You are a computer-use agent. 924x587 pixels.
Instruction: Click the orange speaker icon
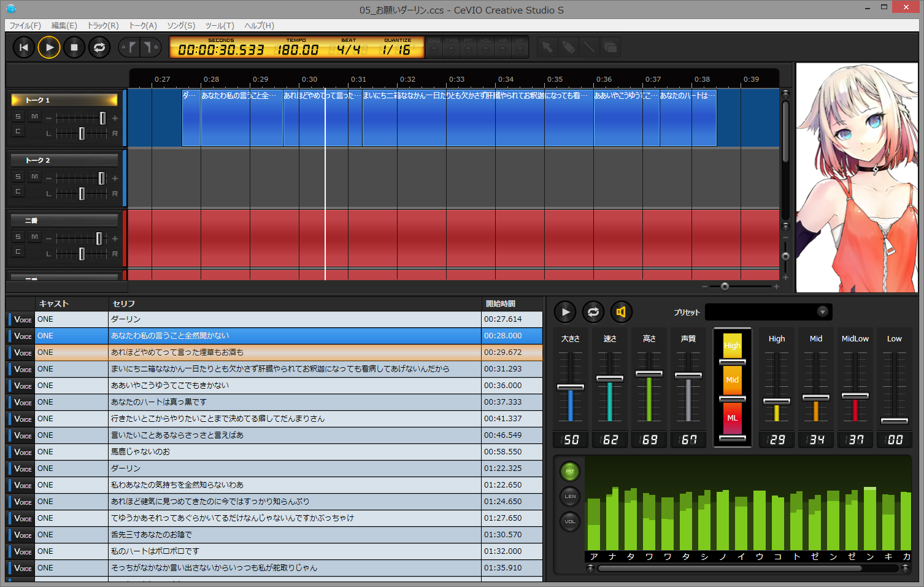pos(621,312)
